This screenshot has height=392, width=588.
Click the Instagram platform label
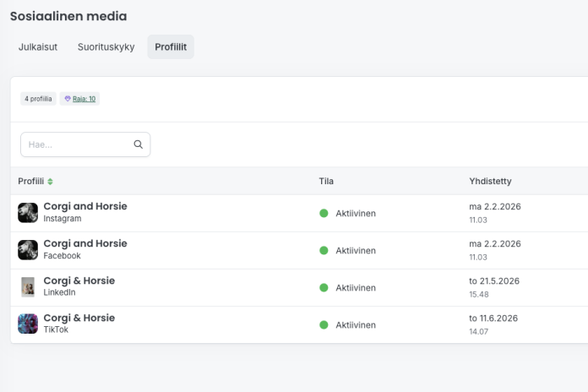pyautogui.click(x=63, y=219)
